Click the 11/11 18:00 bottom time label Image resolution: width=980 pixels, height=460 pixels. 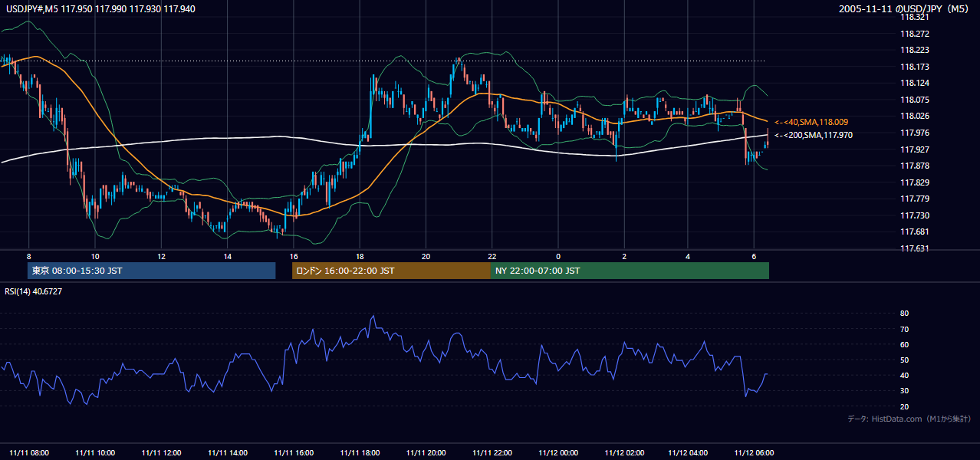[x=360, y=453]
